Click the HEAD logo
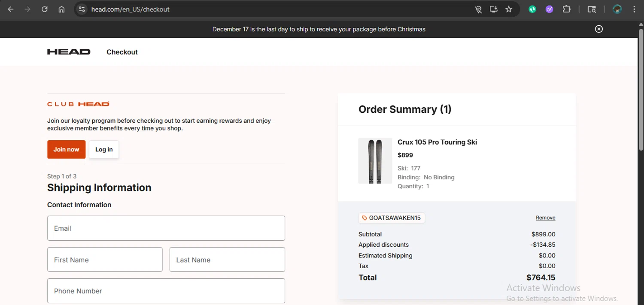Screen dimensions: 644x305 pyautogui.click(x=69, y=52)
